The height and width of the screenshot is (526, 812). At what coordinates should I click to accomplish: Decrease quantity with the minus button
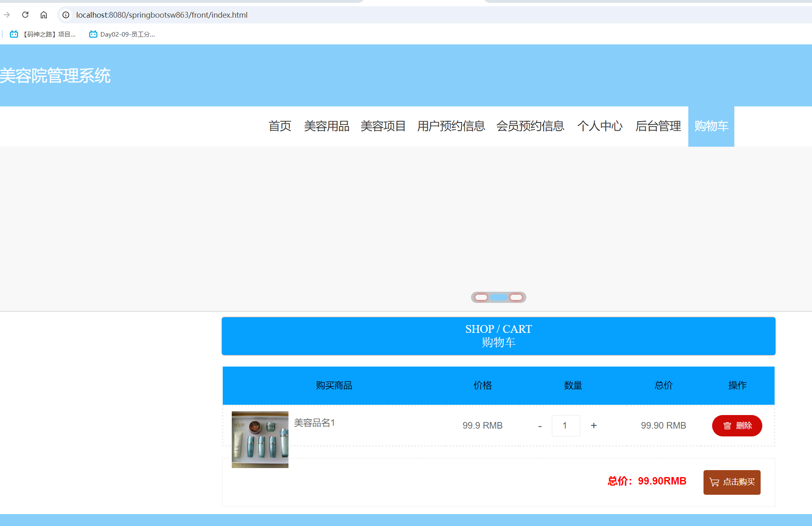(540, 426)
